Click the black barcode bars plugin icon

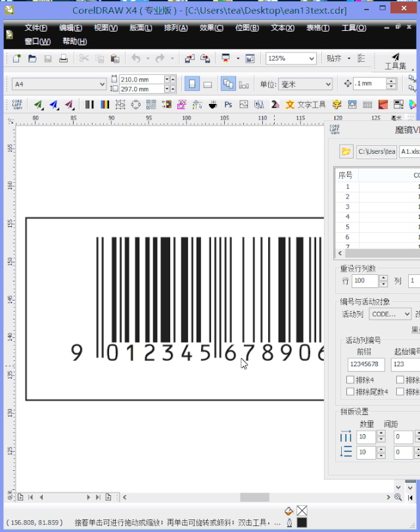click(89, 105)
